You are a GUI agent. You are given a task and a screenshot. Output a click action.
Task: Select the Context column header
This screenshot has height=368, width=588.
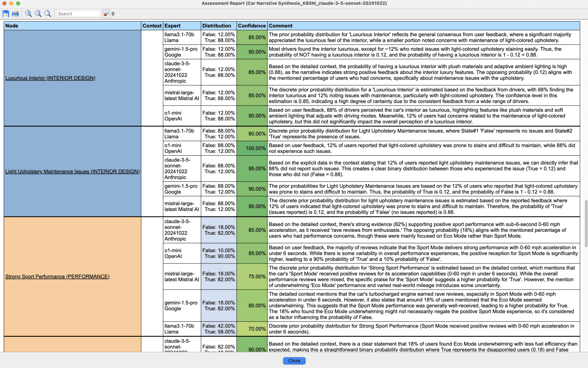(151, 26)
